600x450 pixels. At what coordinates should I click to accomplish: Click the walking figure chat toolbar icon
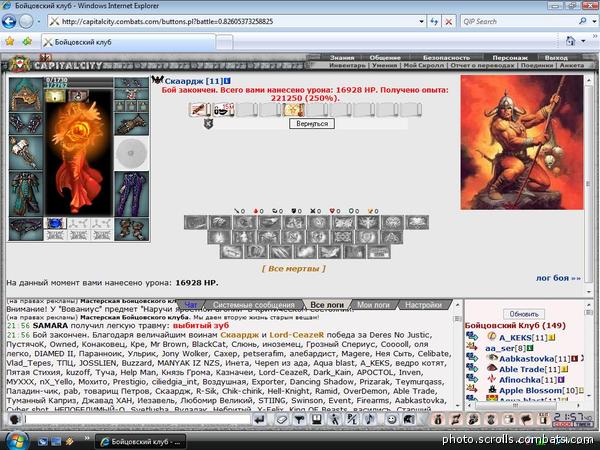[x=334, y=419]
